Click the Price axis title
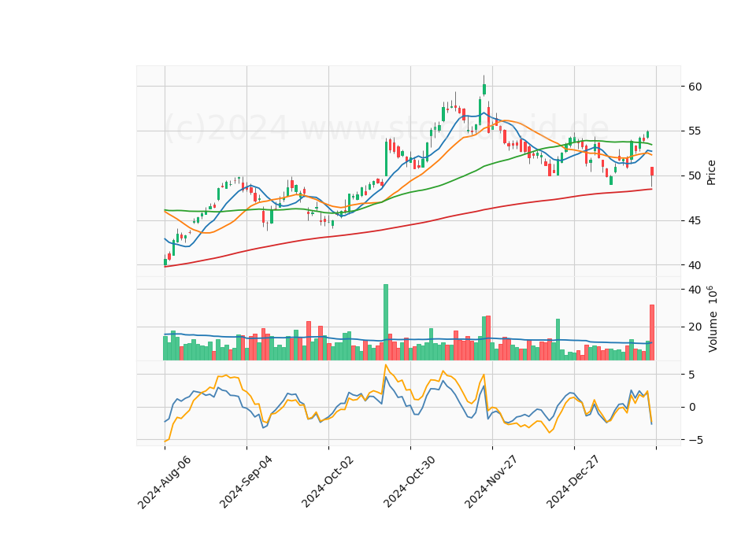 click(711, 172)
